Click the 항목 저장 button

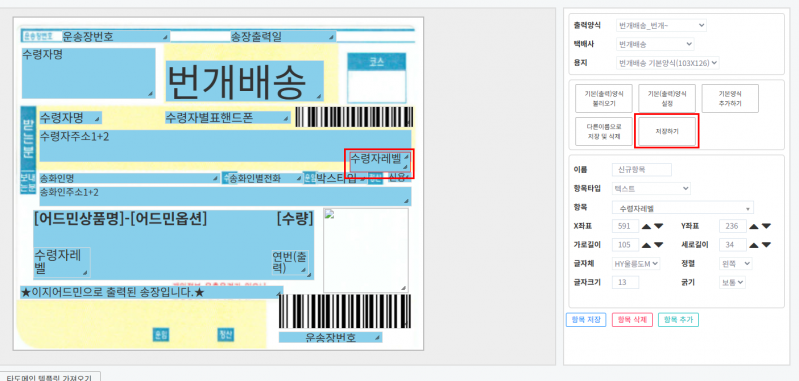[586, 320]
